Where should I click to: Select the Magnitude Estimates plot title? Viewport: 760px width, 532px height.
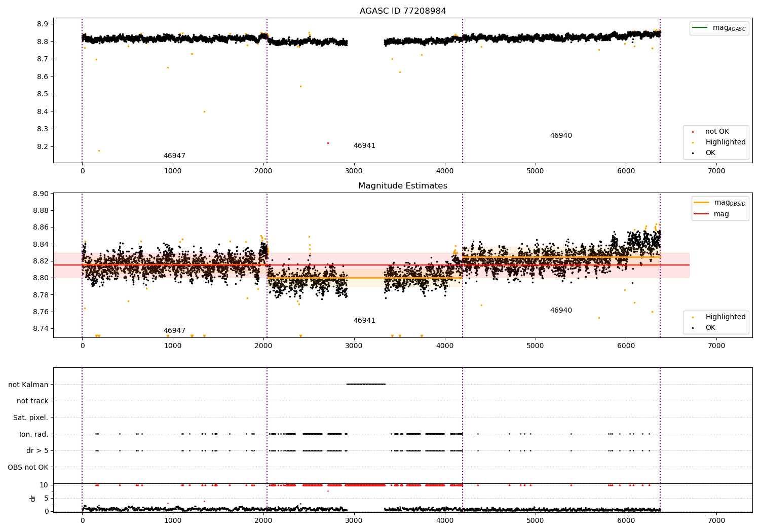pyautogui.click(x=403, y=185)
